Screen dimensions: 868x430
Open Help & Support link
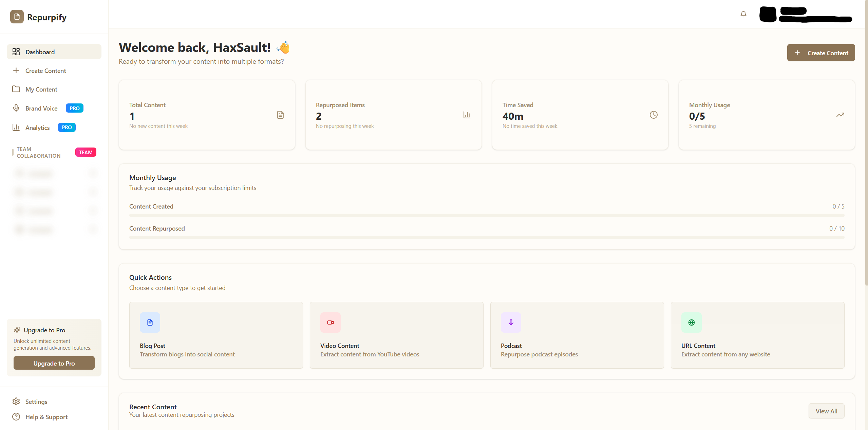coord(46,417)
